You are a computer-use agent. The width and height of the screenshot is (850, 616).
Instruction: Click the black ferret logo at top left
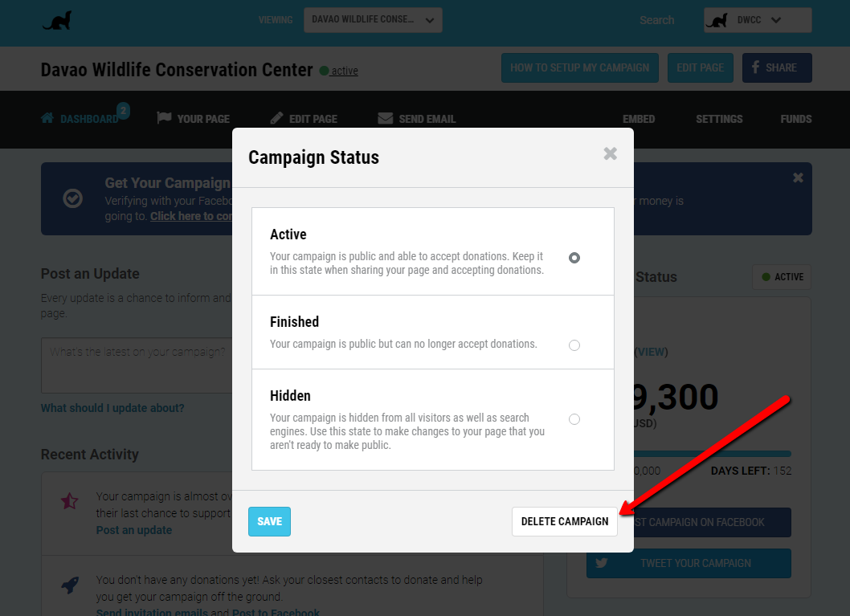[x=57, y=21]
